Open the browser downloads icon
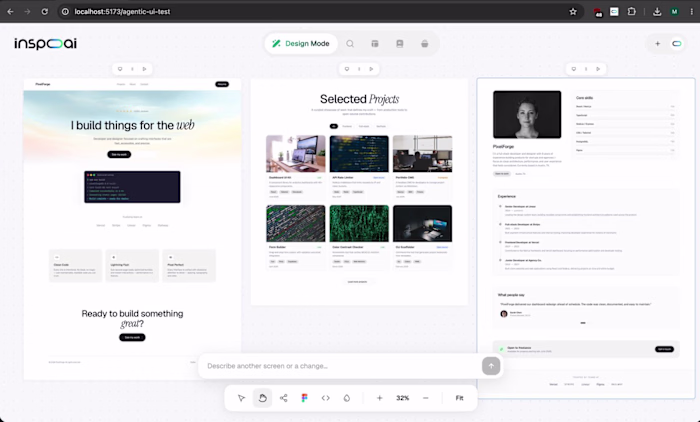Viewport: 700px width, 422px height. click(657, 12)
